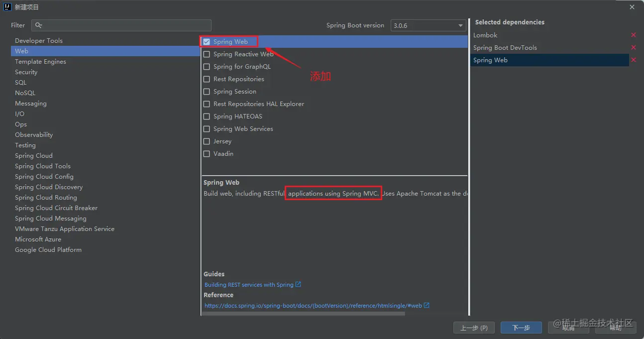This screenshot has width=644, height=339.
Task: Enable Spring Web Services checkbox
Action: [207, 129]
